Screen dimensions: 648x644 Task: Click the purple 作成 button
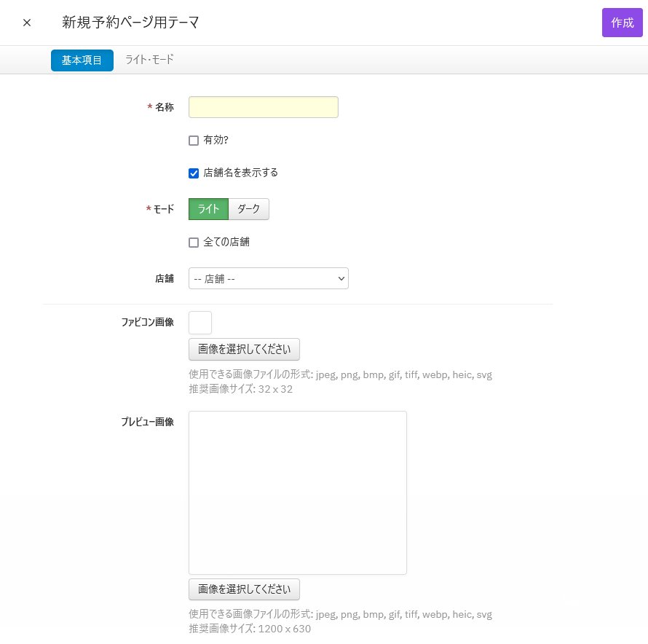(x=622, y=23)
